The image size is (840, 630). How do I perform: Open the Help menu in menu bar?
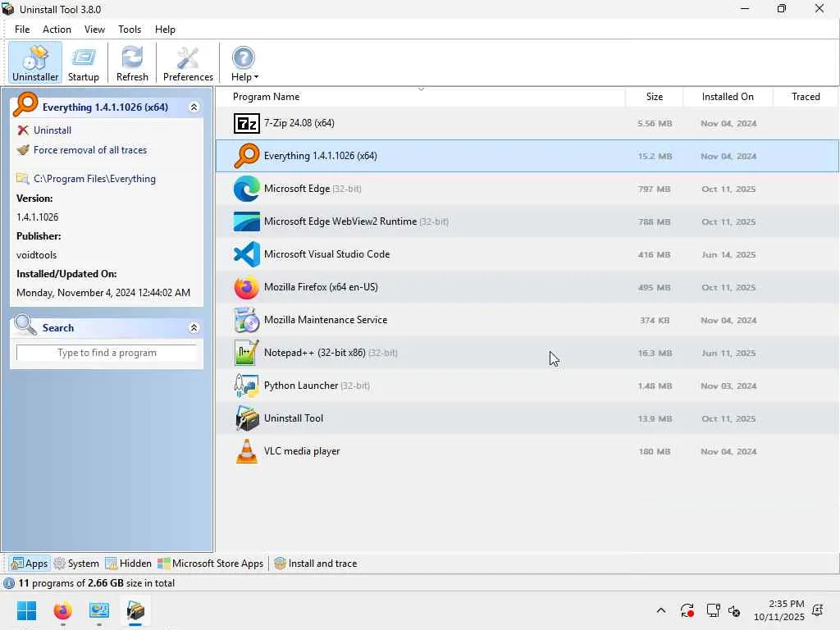click(165, 30)
